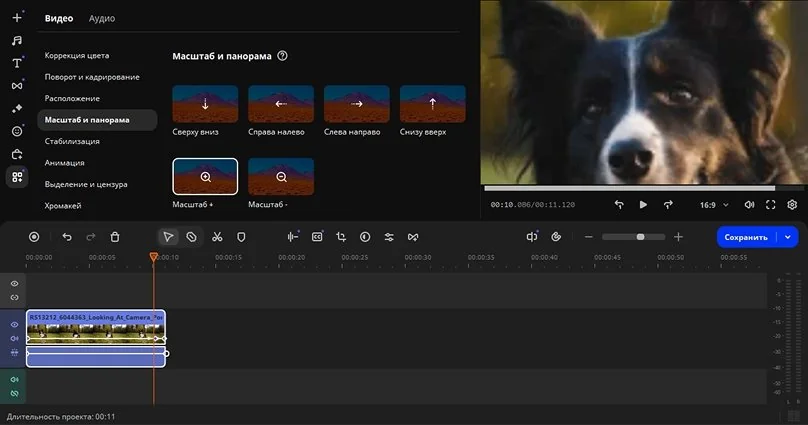Open Стабилизация section
The width and height of the screenshot is (808, 425).
(72, 141)
